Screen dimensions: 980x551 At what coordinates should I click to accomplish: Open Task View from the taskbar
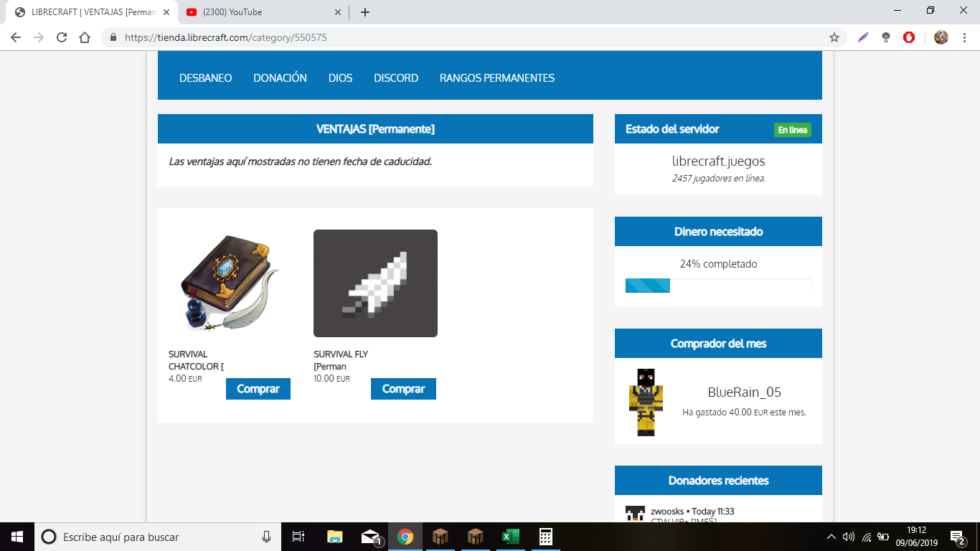[298, 537]
